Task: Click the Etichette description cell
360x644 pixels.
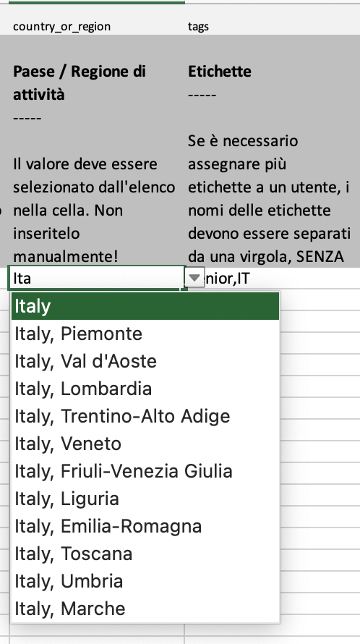Action: click(272, 151)
